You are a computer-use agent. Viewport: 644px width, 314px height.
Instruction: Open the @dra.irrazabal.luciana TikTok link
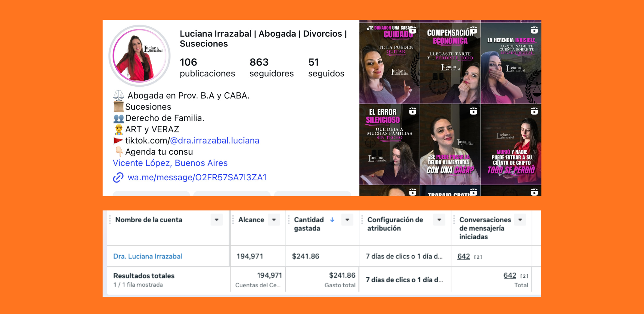(x=214, y=140)
